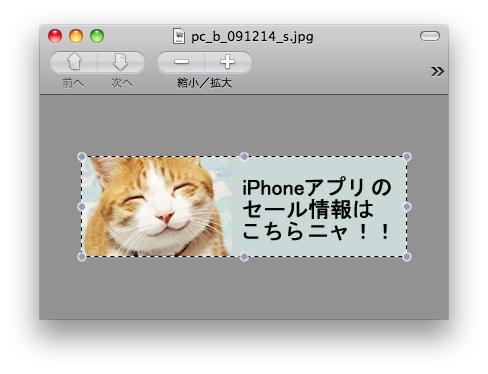The width and height of the screenshot is (488, 374).
Task: Close the Preview window with red button
Action: (x=55, y=36)
